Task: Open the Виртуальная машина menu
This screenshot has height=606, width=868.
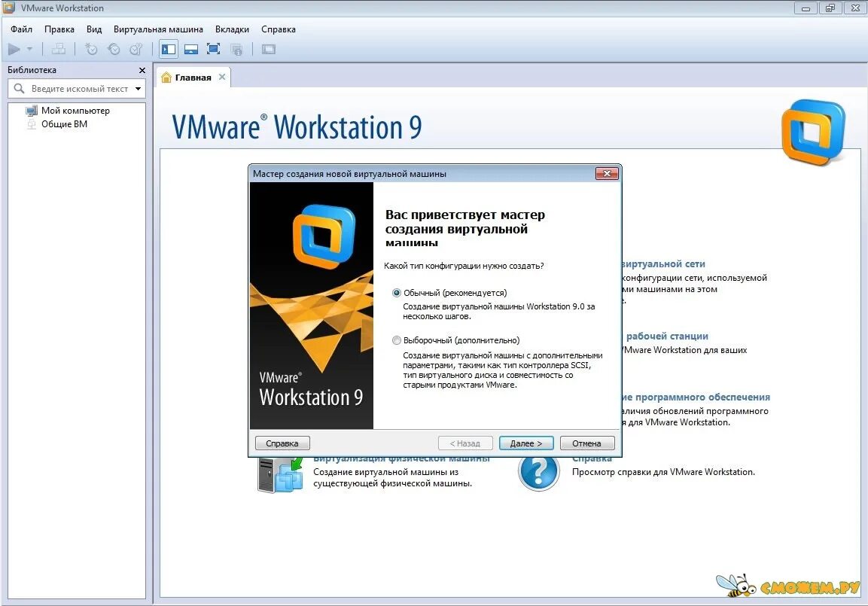Action: click(x=157, y=29)
